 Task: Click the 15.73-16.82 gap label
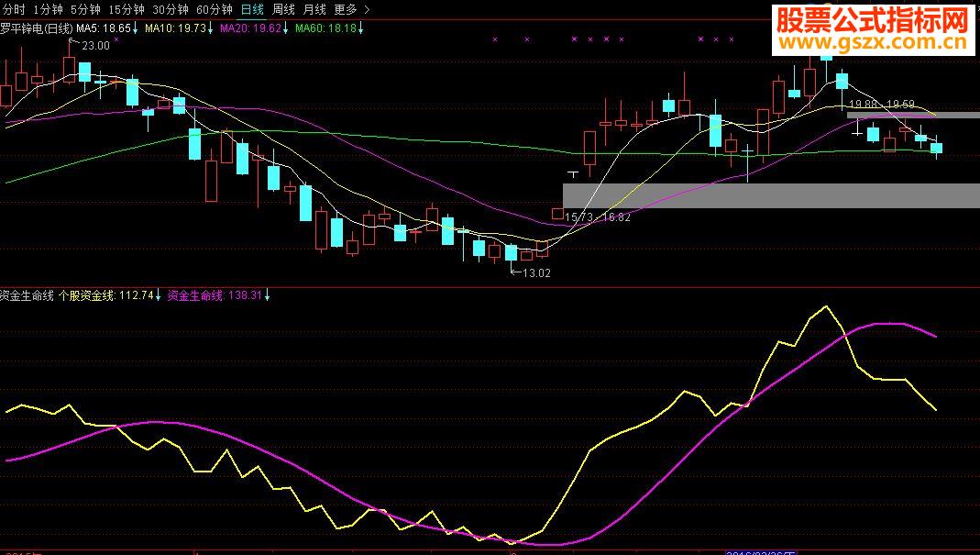click(x=598, y=217)
